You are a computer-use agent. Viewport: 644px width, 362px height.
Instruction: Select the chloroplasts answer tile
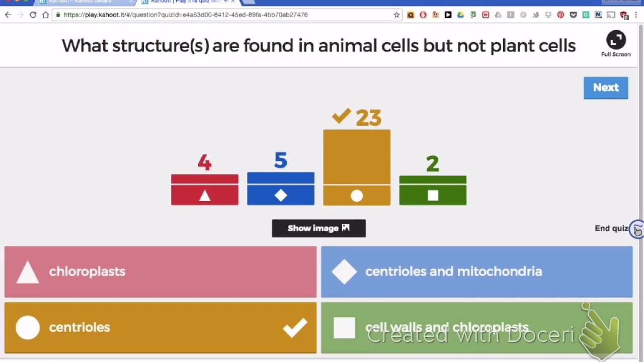click(x=160, y=271)
